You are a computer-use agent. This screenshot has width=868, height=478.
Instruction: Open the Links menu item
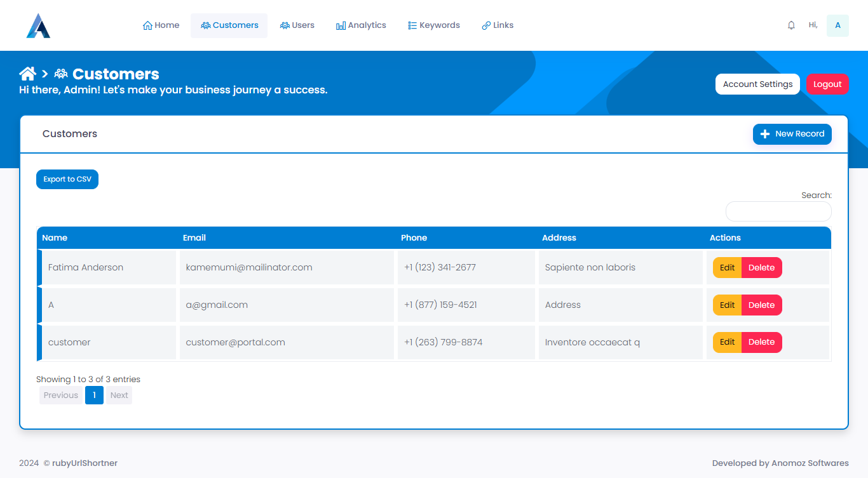tap(498, 25)
